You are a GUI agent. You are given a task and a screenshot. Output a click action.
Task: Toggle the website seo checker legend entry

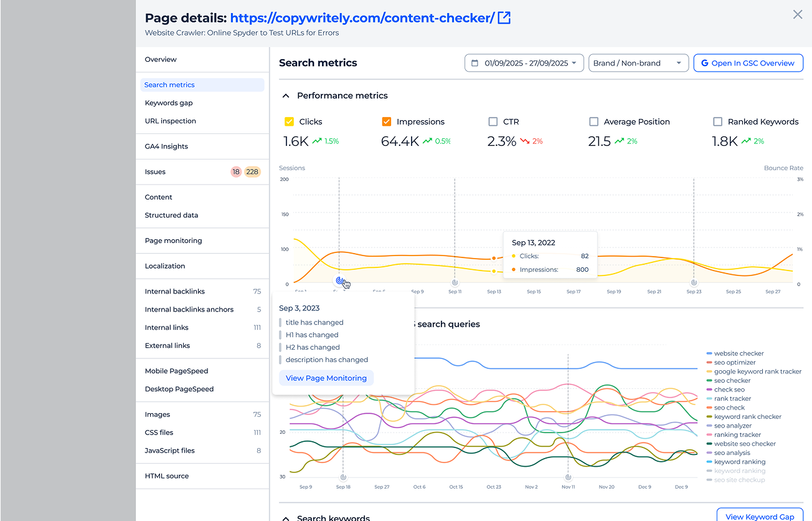click(741, 444)
